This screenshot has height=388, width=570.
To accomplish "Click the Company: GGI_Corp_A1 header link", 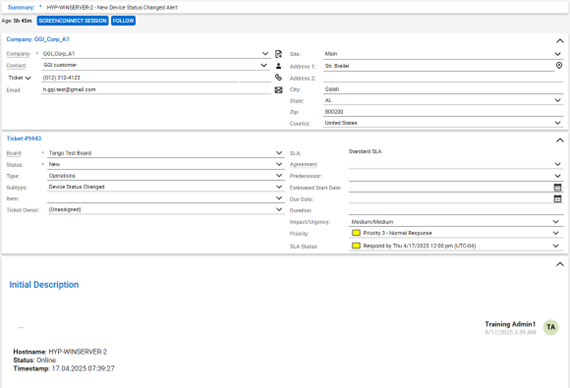I will [38, 39].
